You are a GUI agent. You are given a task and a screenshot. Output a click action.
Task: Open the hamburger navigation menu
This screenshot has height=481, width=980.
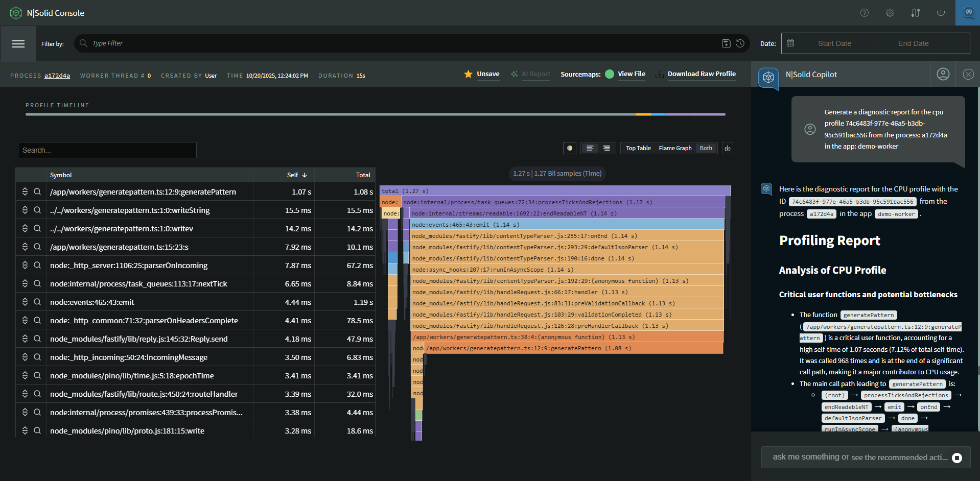18,44
